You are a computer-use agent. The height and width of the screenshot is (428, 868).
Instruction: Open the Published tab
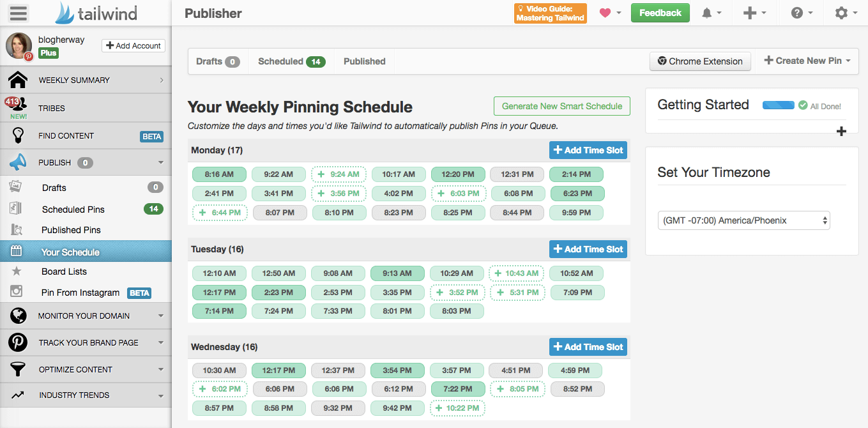[x=364, y=61]
